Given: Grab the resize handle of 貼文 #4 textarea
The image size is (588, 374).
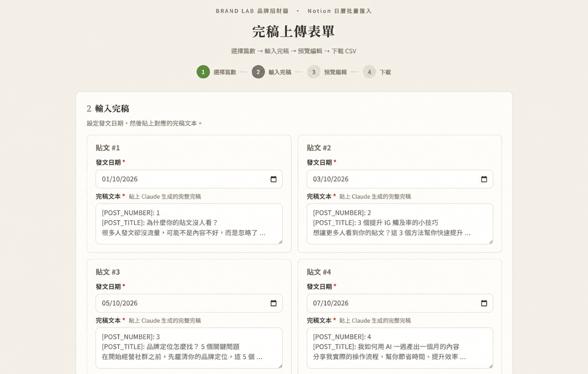Looking at the screenshot, I should [490, 366].
